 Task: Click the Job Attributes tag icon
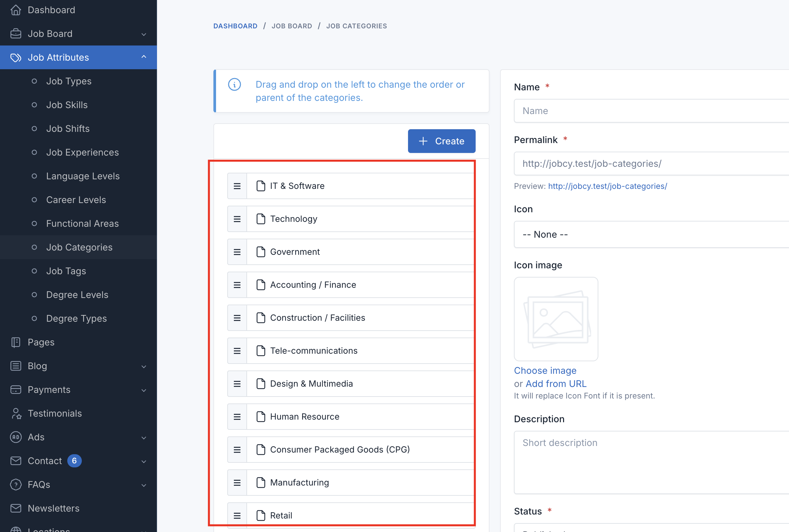16,57
